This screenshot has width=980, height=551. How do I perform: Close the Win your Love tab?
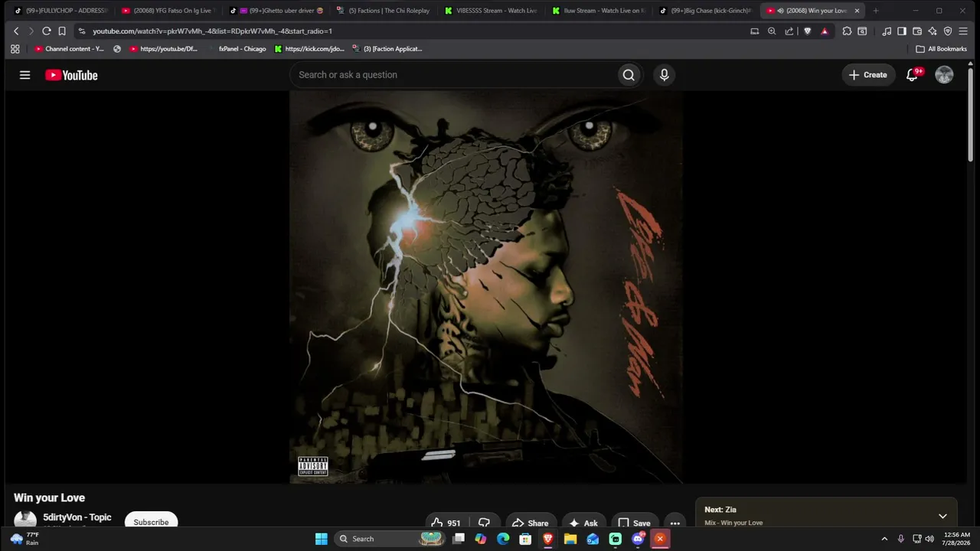857,11
